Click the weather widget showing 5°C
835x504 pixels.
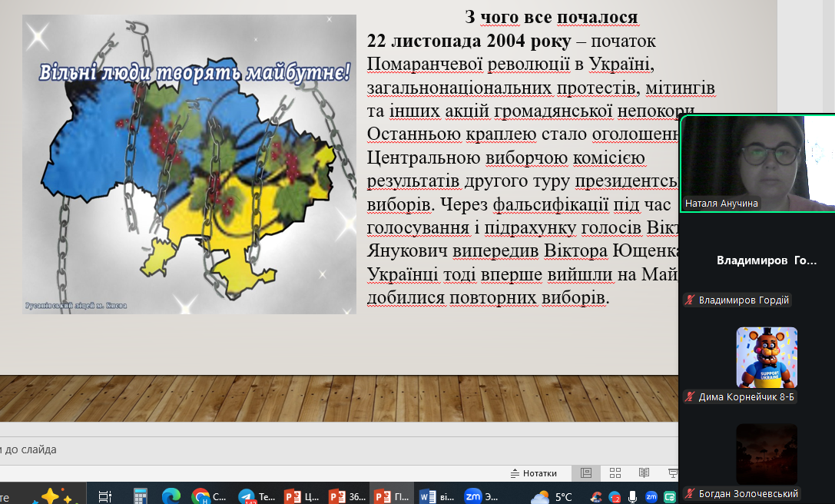tap(552, 496)
